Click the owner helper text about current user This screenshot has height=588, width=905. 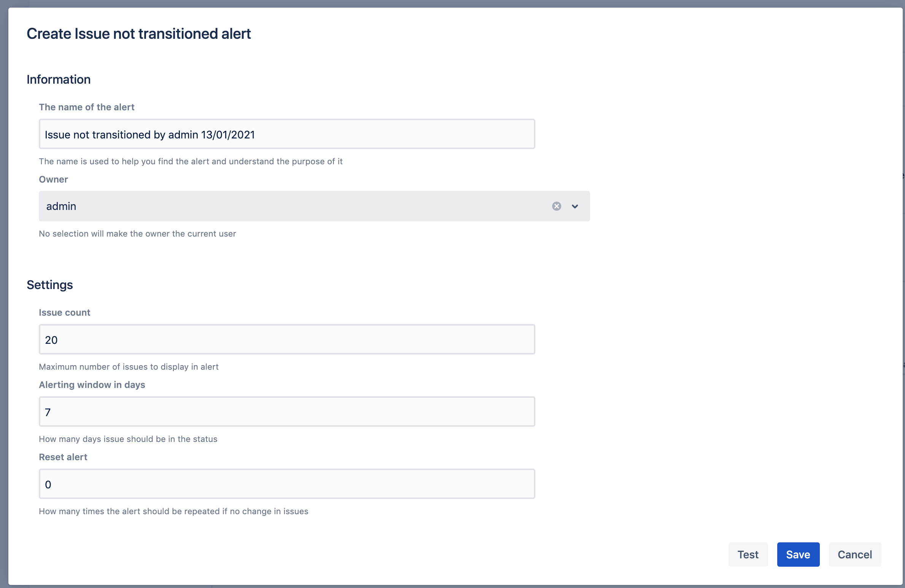[137, 234]
